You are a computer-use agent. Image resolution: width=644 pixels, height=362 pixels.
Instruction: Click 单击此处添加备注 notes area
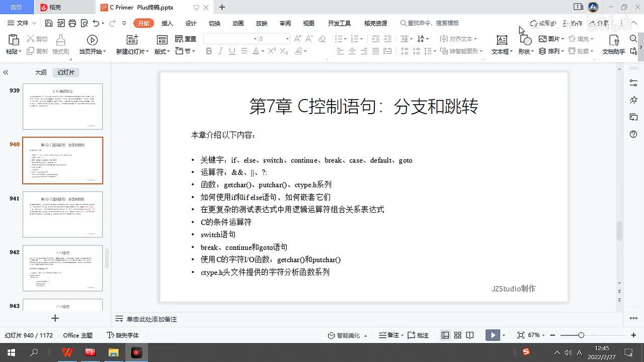[x=151, y=319]
